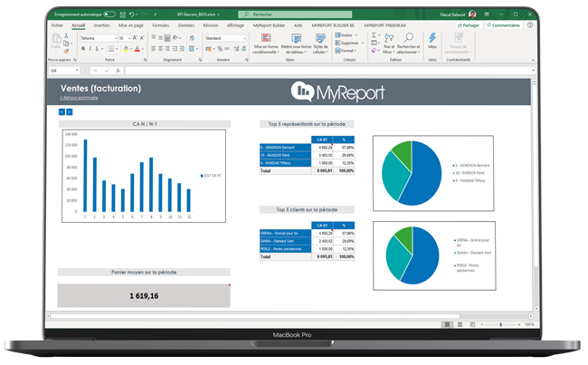Click the red font color swatch
The height and width of the screenshot is (365, 588).
[138, 48]
